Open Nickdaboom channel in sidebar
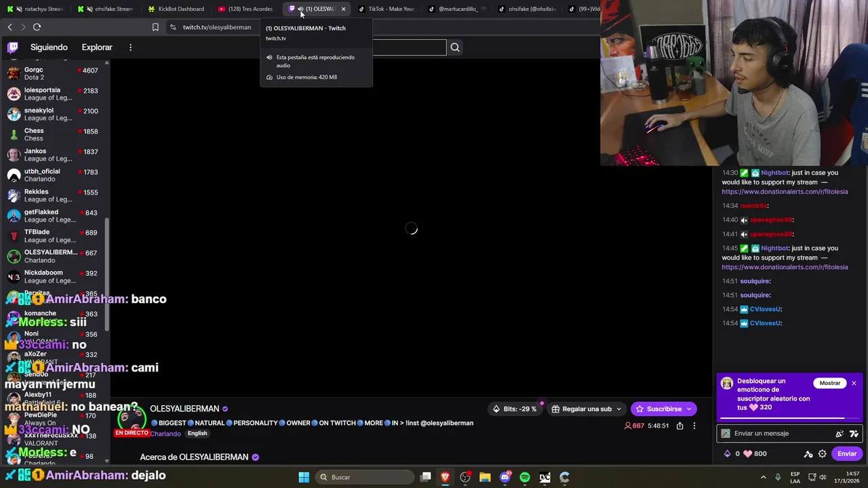 (53, 277)
